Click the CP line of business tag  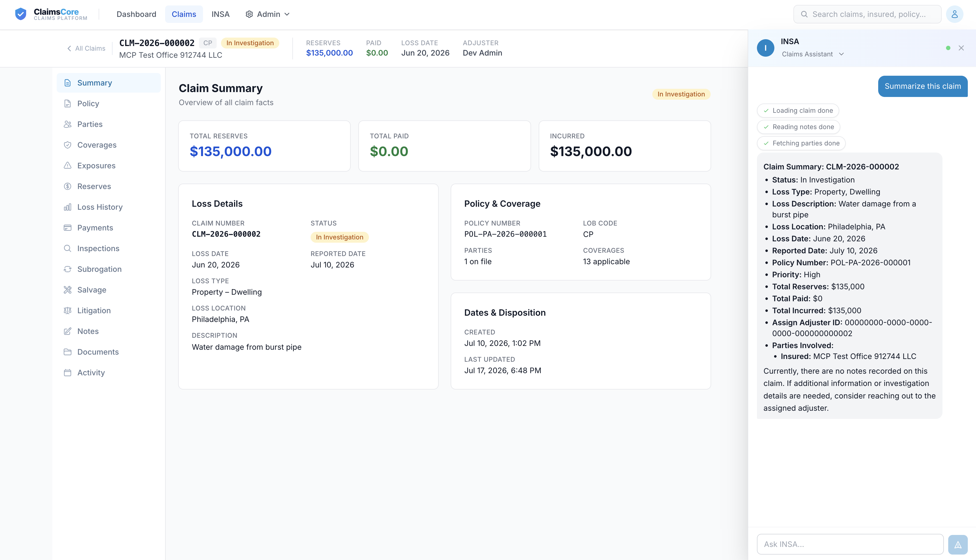(208, 43)
